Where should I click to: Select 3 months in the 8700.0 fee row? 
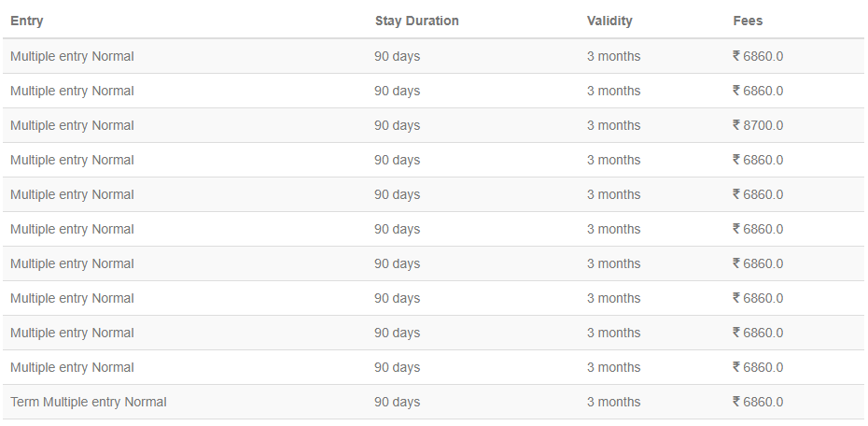pos(613,126)
